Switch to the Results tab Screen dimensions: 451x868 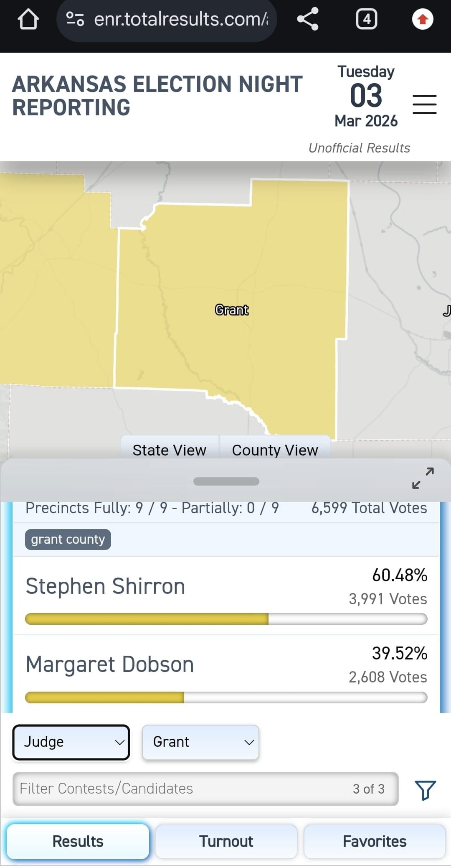(78, 841)
